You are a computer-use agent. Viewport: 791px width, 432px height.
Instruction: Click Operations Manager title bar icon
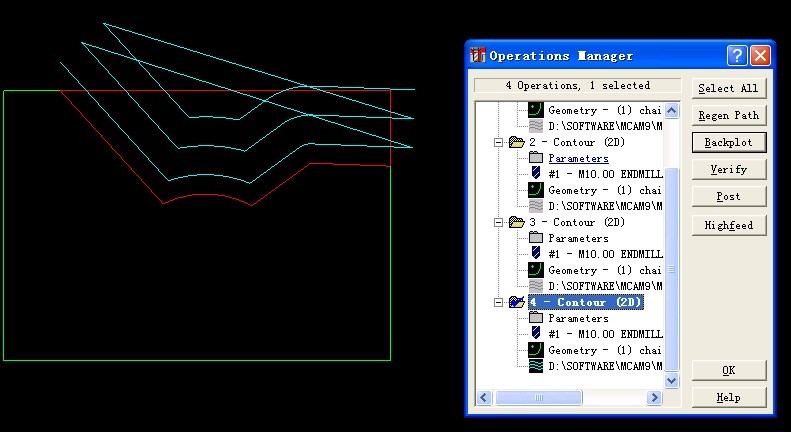click(x=477, y=55)
